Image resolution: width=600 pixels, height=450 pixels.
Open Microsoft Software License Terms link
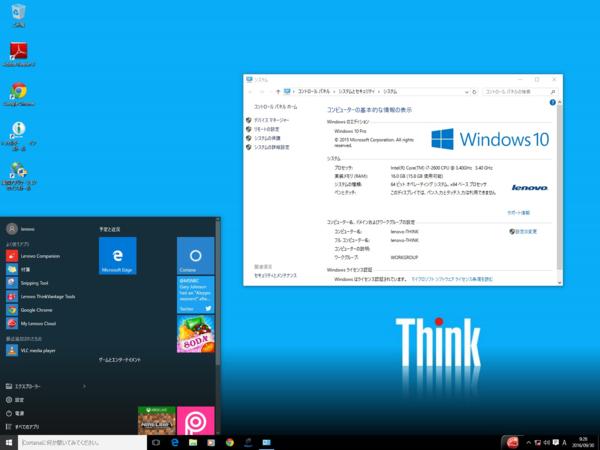pyautogui.click(x=452, y=279)
